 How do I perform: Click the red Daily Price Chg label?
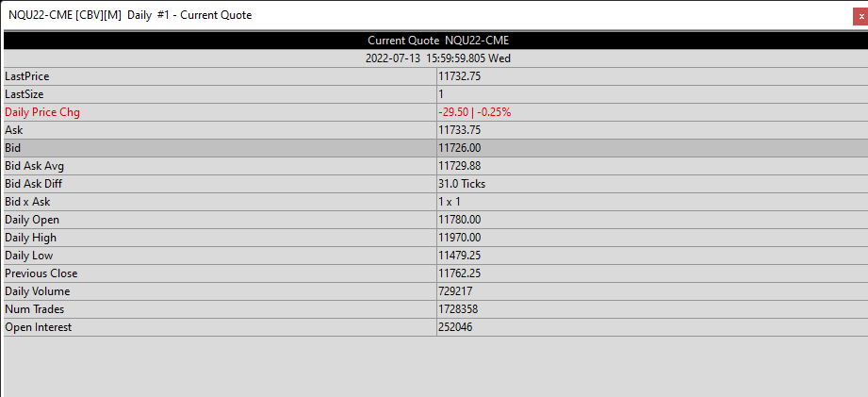42,112
